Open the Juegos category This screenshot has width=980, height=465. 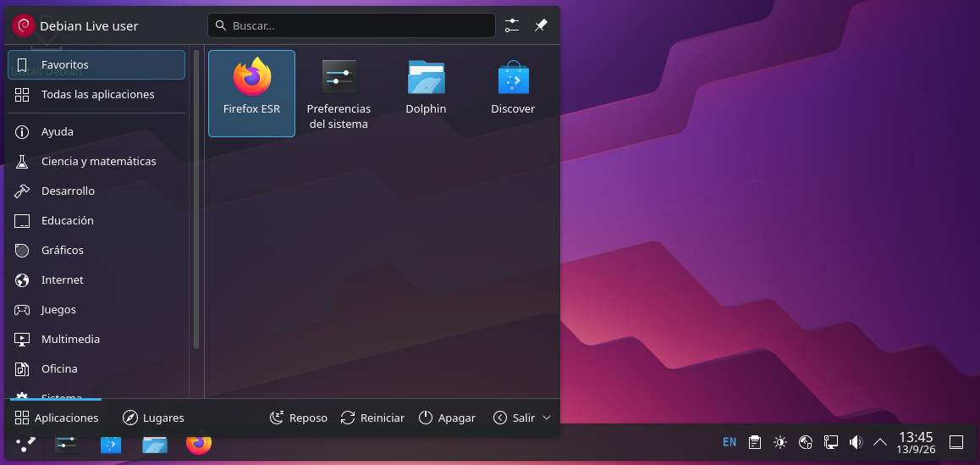click(x=96, y=310)
